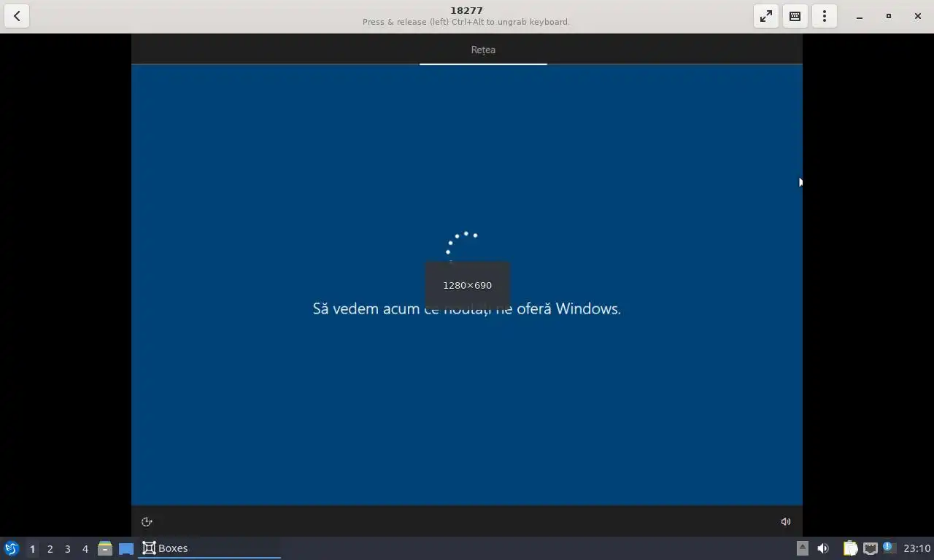Maximize the Boxes window

click(x=889, y=16)
